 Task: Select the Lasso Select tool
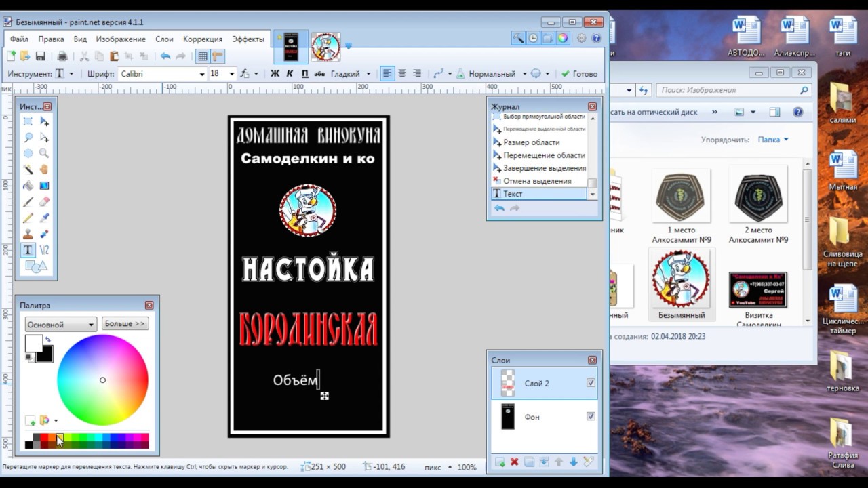coord(28,138)
